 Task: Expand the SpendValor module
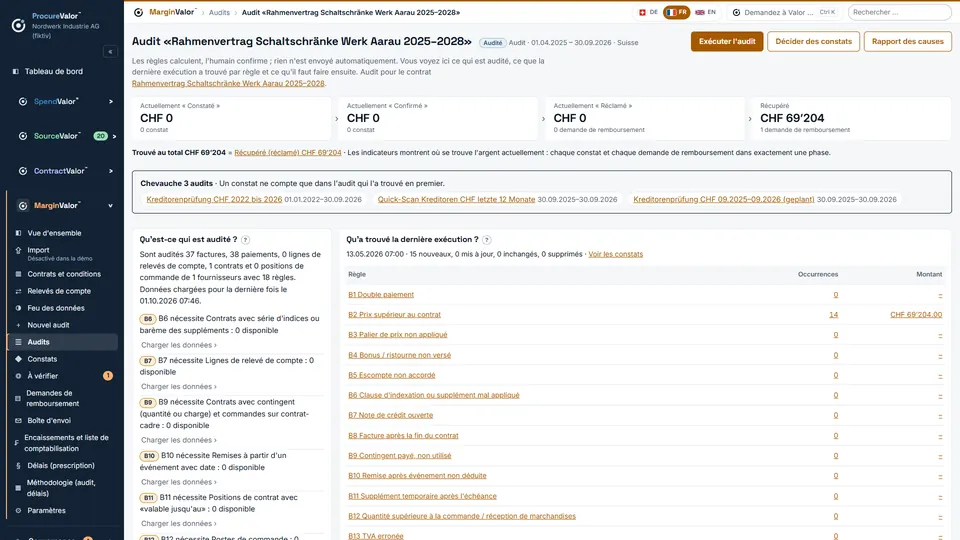coord(111,102)
